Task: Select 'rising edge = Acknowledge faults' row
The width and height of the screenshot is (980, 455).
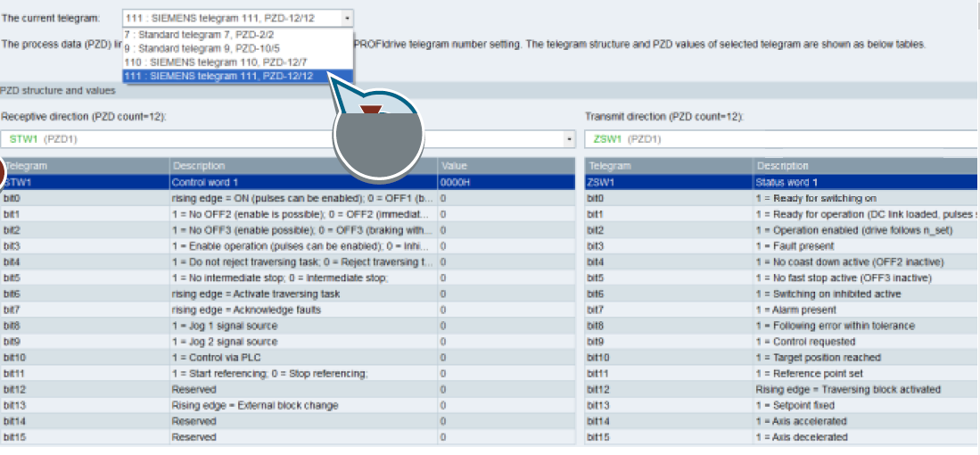Action: click(x=287, y=310)
